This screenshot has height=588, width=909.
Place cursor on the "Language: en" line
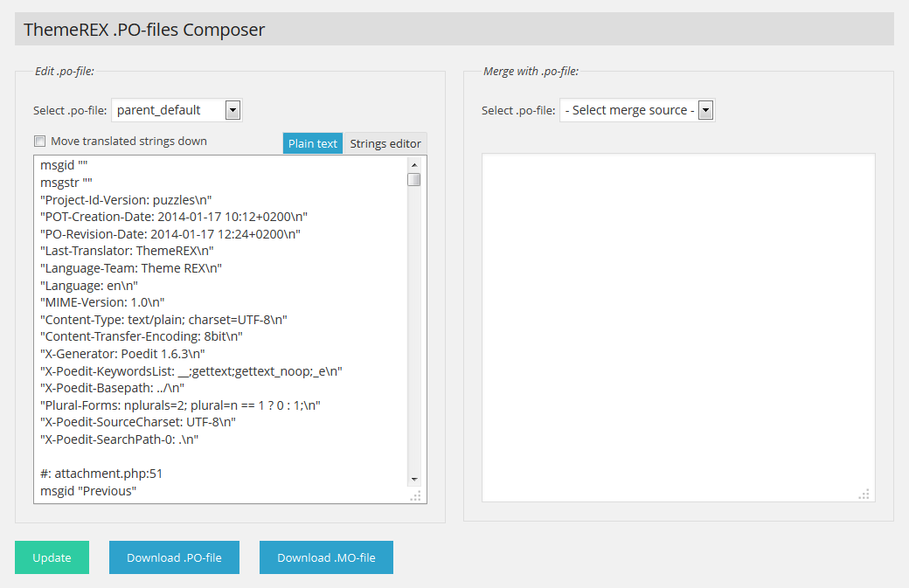click(89, 286)
